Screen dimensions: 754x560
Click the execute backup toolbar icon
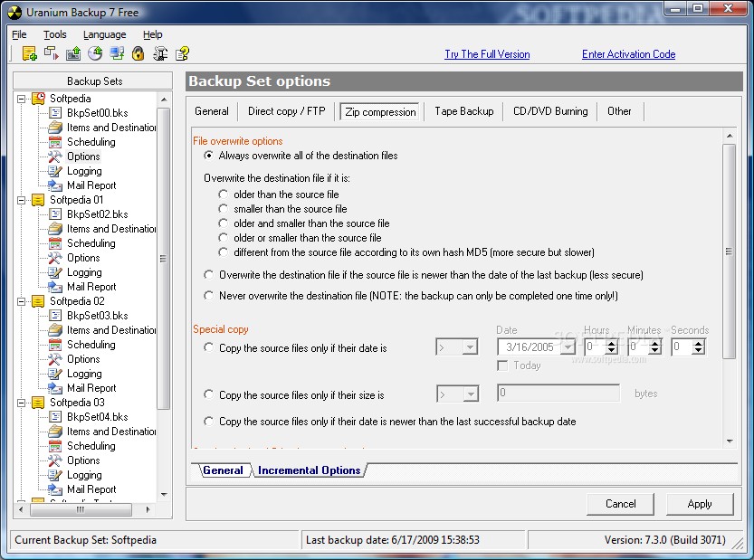pyautogui.click(x=52, y=53)
